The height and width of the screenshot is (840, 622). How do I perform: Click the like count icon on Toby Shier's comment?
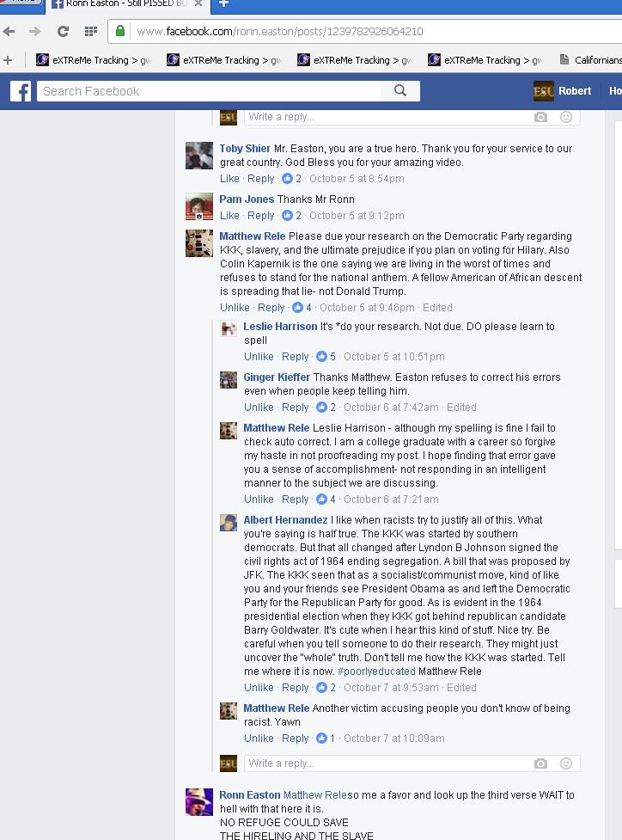288,178
